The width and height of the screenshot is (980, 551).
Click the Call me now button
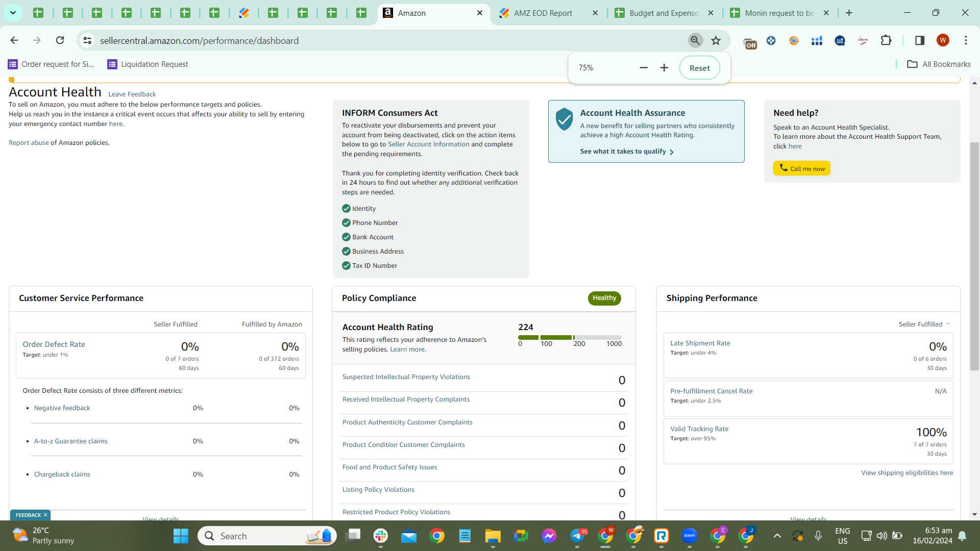(x=801, y=168)
